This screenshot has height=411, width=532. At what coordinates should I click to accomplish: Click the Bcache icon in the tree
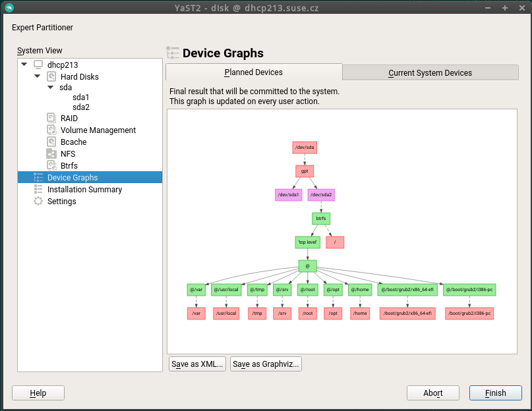click(x=51, y=142)
